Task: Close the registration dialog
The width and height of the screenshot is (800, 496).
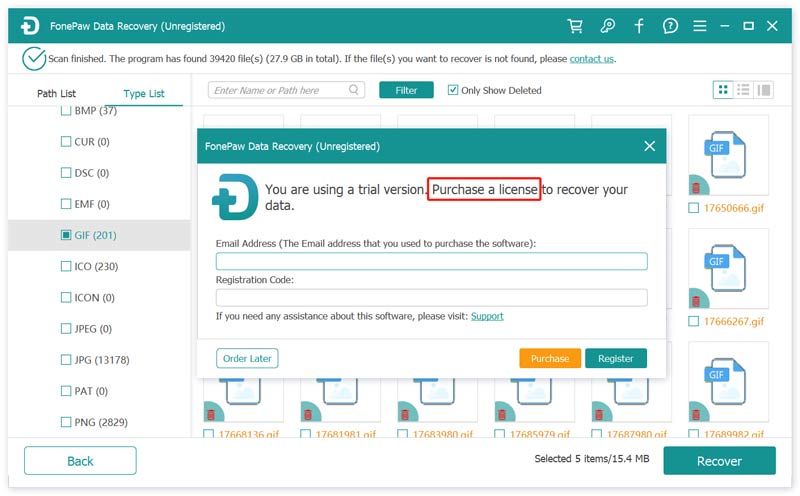Action: (649, 146)
